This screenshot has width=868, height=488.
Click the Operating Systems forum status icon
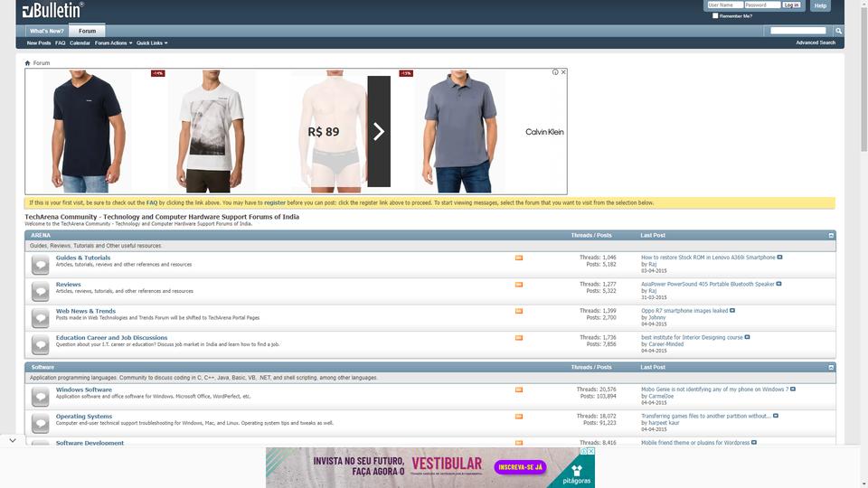tap(40, 423)
